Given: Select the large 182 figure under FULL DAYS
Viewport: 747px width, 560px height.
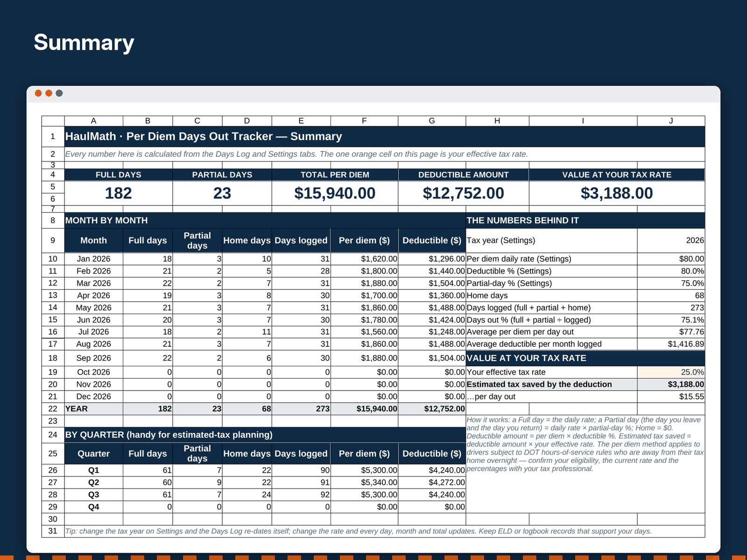Looking at the screenshot, I should pyautogui.click(x=119, y=193).
